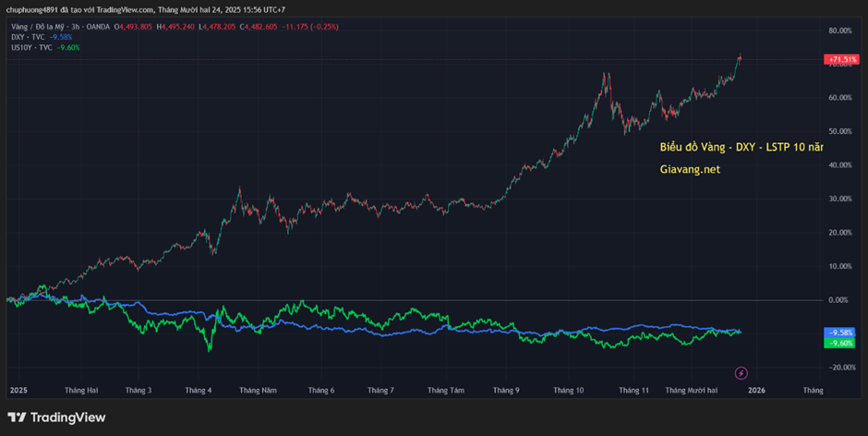Select the blue -9.58% DXY axis label

click(839, 333)
